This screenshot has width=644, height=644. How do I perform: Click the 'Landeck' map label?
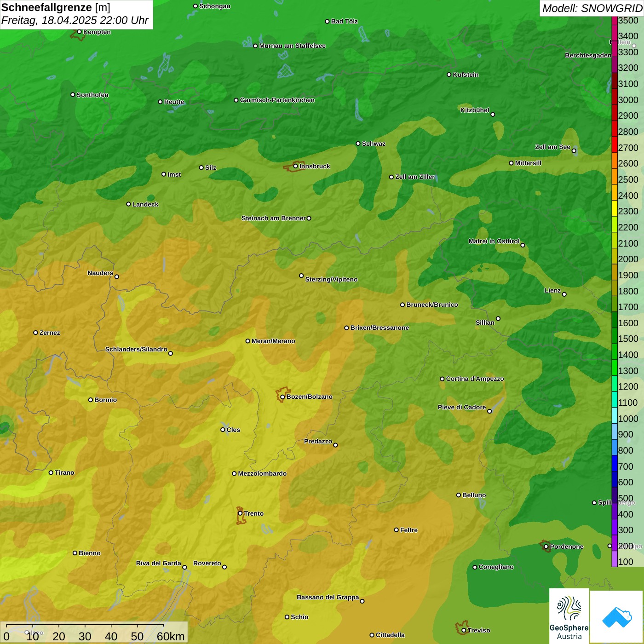[x=145, y=204]
